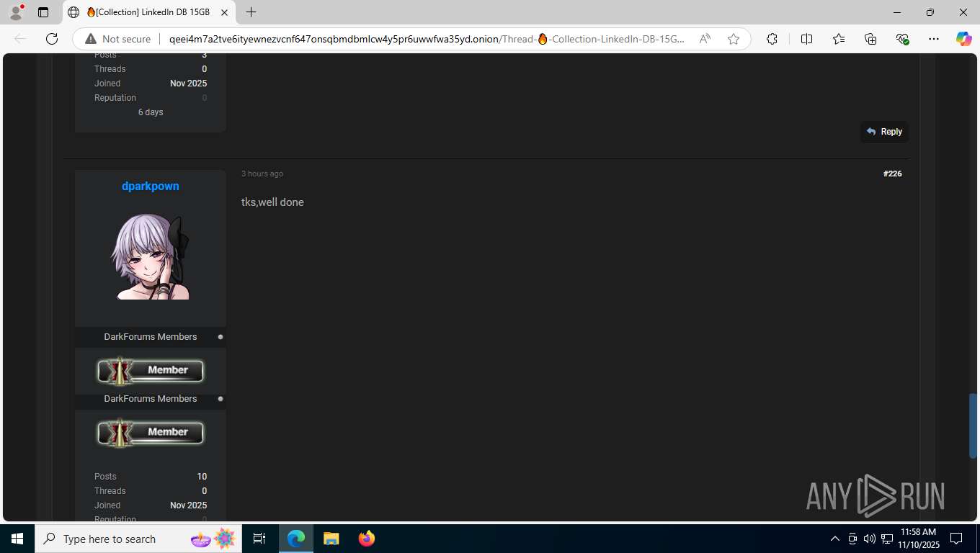The width and height of the screenshot is (980, 553).
Task: Open dparkpown's user profile link
Action: point(151,186)
